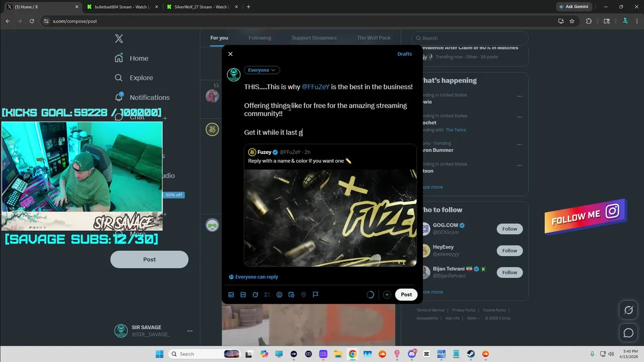Screen dimensions: 644x362
Task: Open the X logo home icon
Action: (x=119, y=39)
